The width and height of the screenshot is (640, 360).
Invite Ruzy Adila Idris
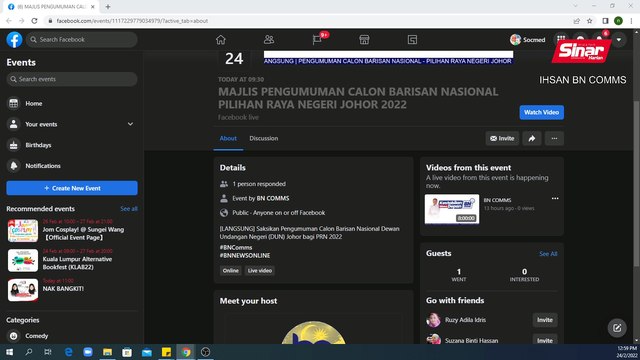click(x=545, y=320)
